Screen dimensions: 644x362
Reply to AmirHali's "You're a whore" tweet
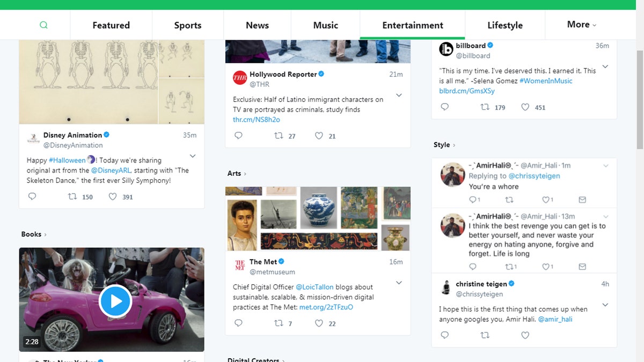pos(473,200)
